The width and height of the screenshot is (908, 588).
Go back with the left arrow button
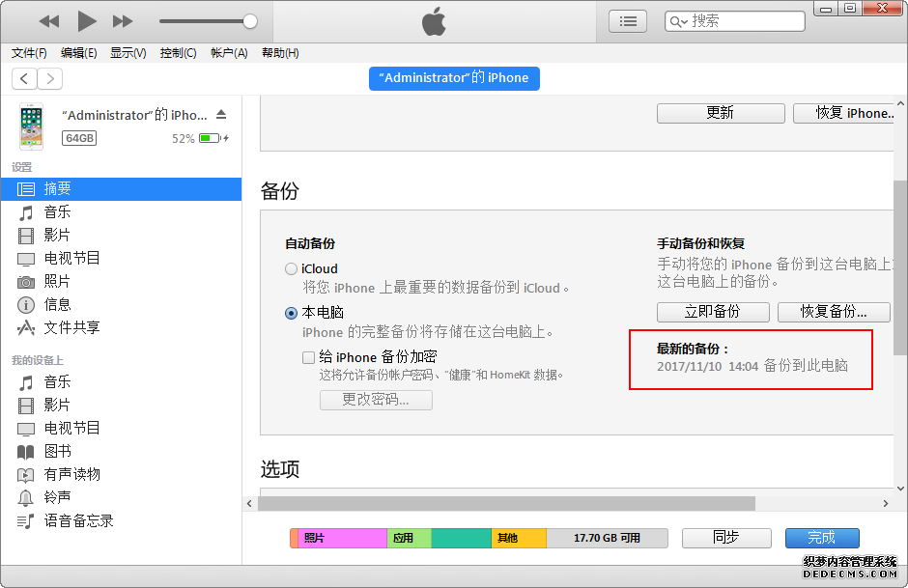pyautogui.click(x=24, y=78)
